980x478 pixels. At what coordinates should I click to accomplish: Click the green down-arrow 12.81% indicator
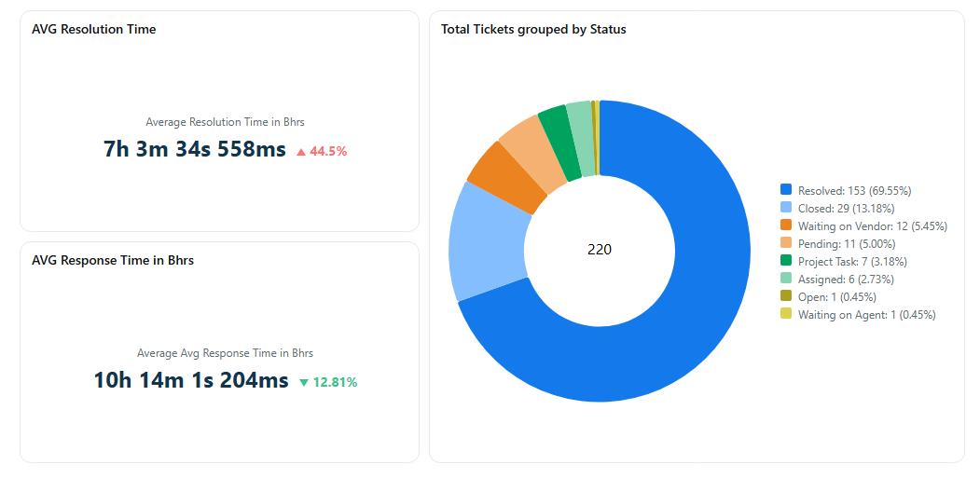click(x=328, y=382)
